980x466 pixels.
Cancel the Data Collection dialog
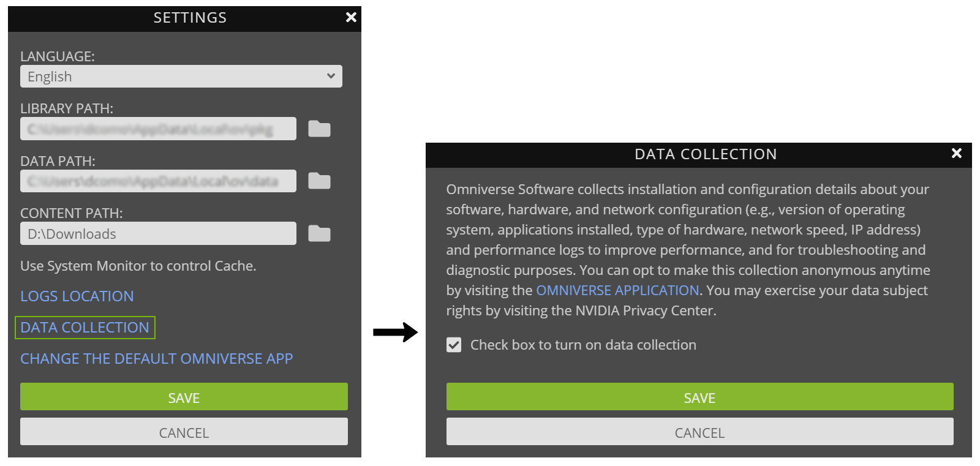point(699,432)
